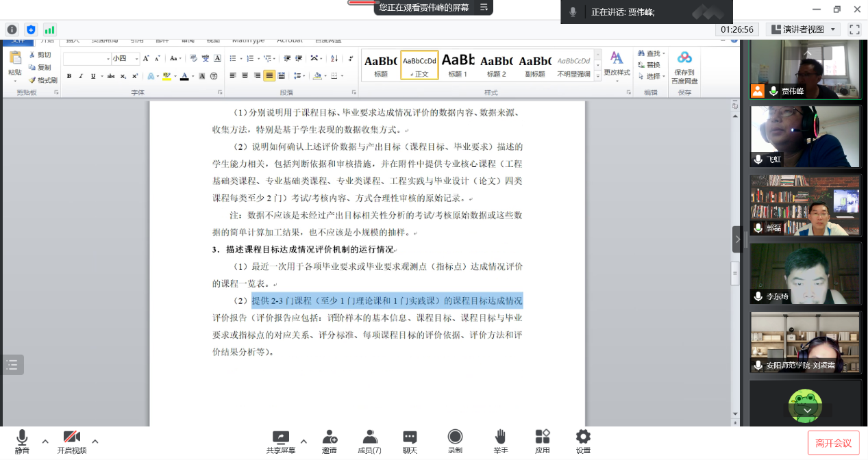This screenshot has height=460, width=868.
Task: Click the increase indent icon
Action: point(298,59)
